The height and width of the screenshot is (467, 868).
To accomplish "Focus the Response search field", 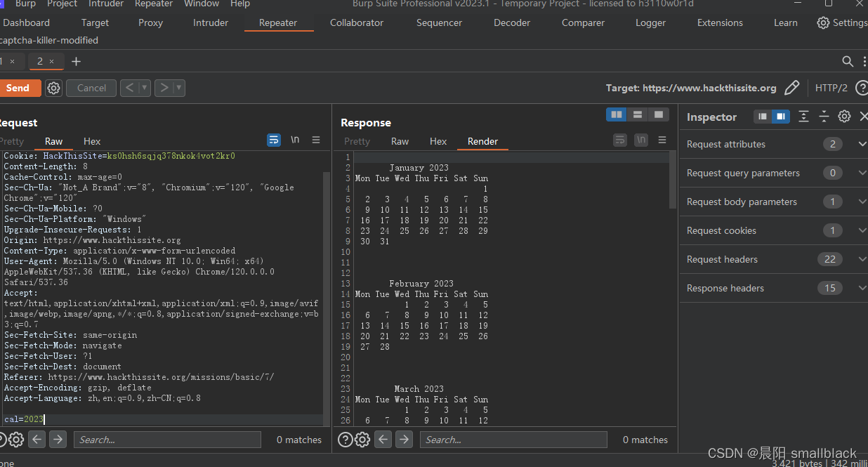I will pos(513,440).
